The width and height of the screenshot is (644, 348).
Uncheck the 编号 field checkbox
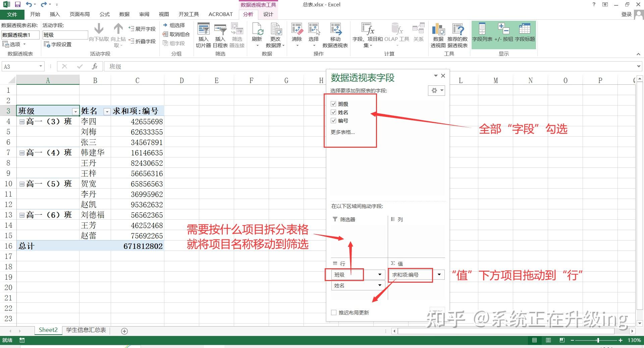(333, 121)
